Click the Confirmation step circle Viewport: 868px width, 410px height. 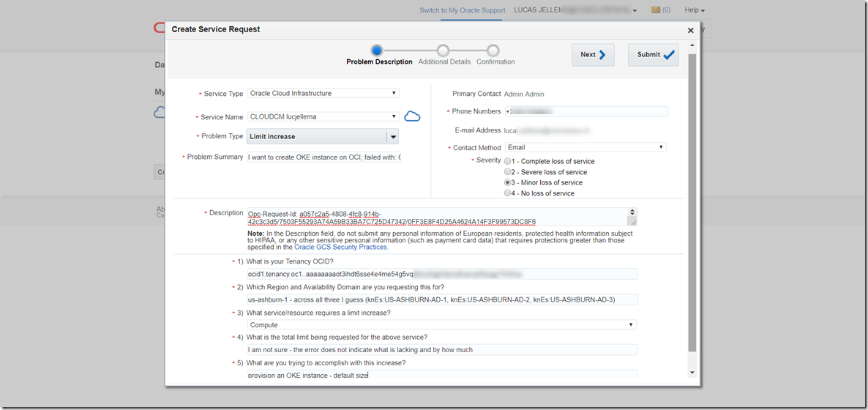coord(493,51)
